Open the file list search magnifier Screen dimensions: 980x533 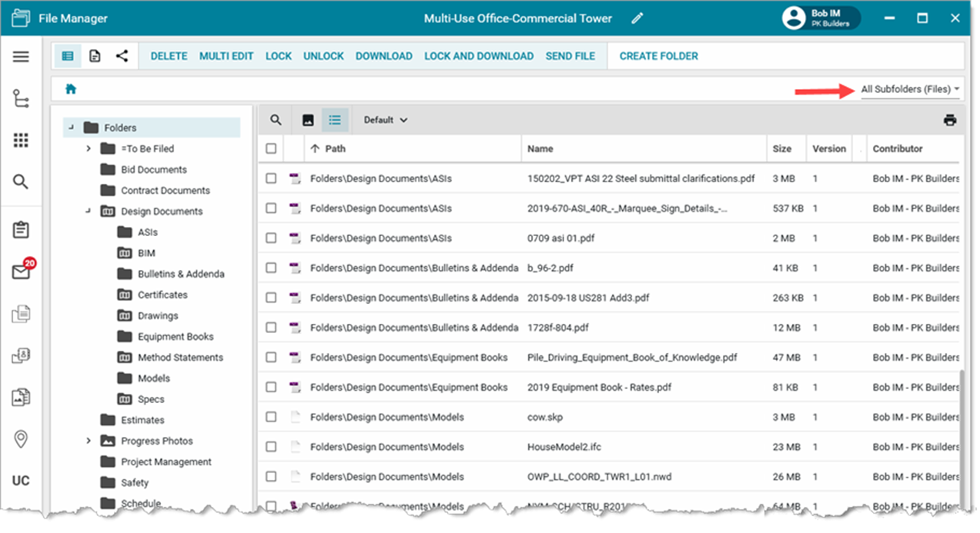click(276, 120)
